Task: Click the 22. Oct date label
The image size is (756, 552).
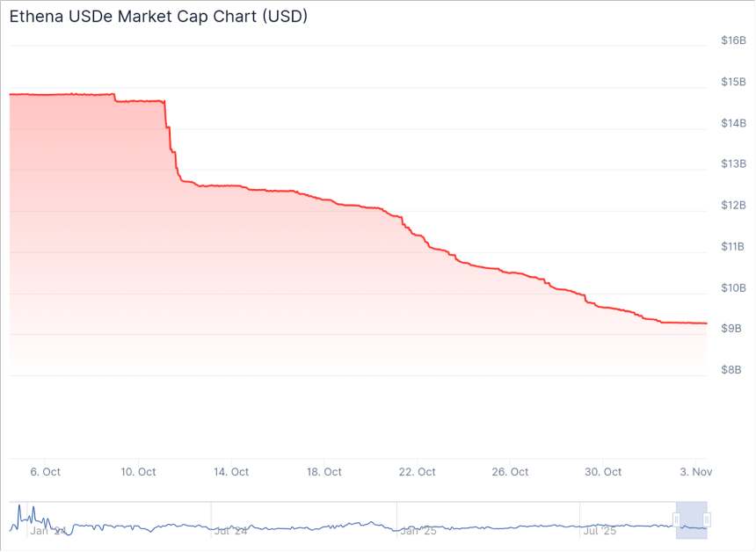Action: pyautogui.click(x=418, y=472)
